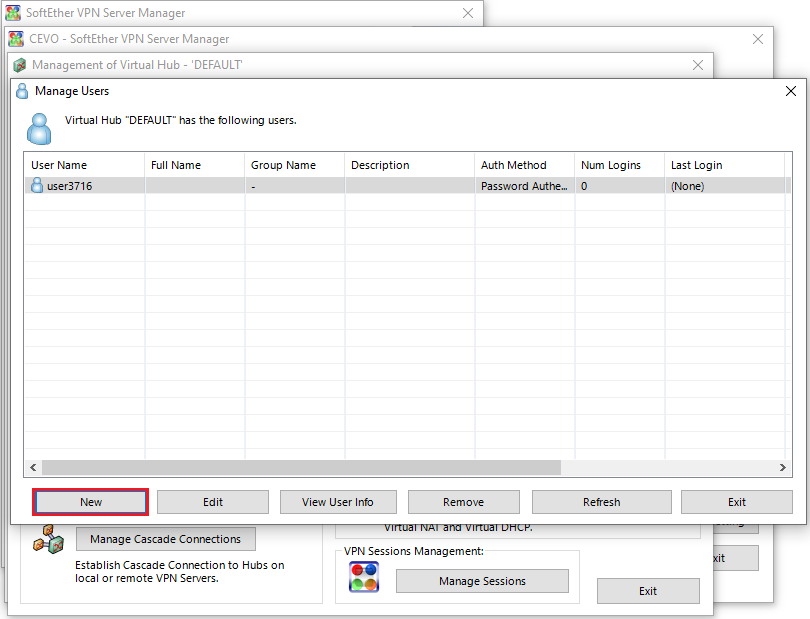
Task: Create a user with the New button
Action: pos(91,502)
